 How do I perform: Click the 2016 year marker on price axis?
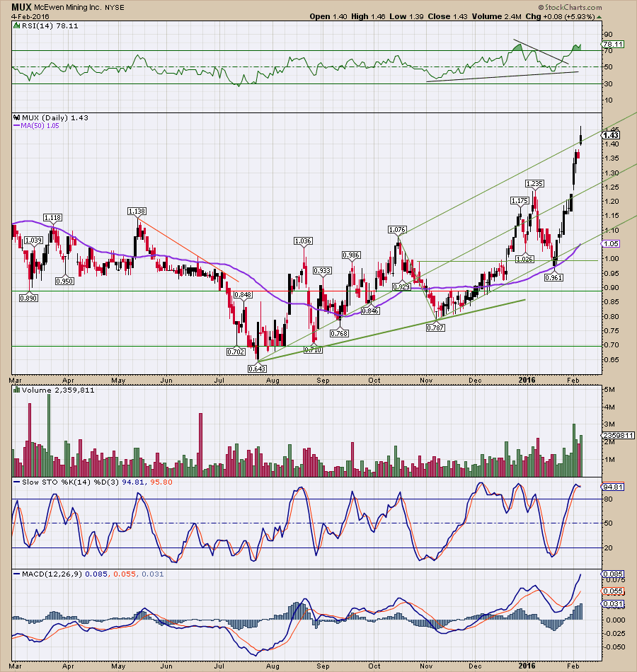(527, 380)
